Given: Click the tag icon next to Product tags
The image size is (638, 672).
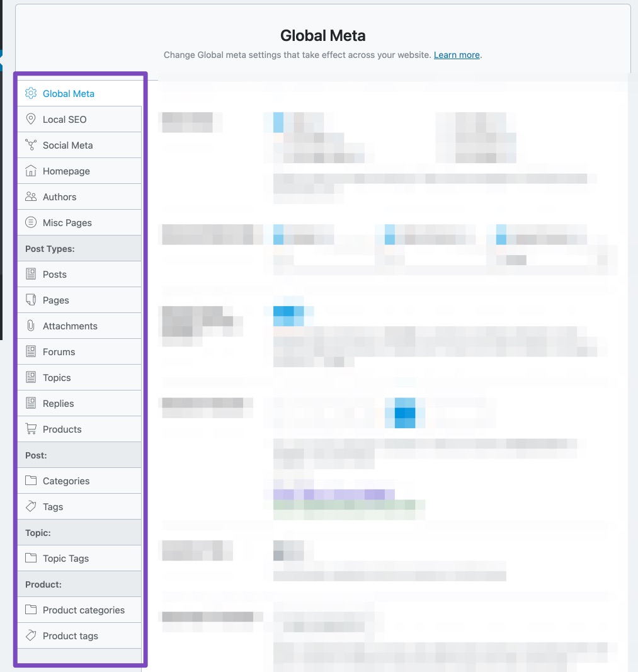Looking at the screenshot, I should pyautogui.click(x=30, y=635).
